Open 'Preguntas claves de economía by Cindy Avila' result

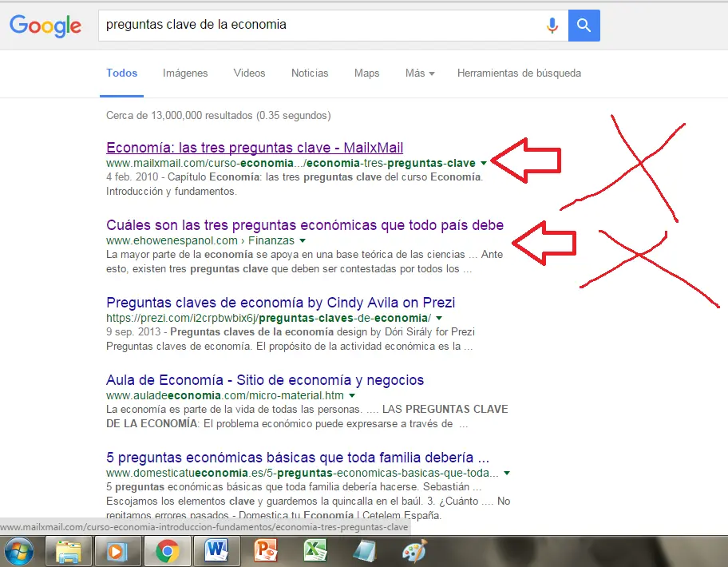280,303
